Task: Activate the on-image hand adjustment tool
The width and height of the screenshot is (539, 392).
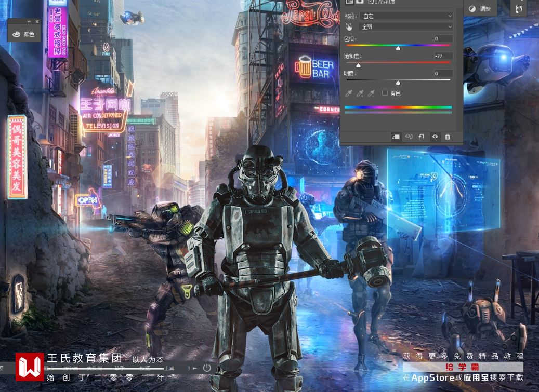Action: click(x=349, y=27)
